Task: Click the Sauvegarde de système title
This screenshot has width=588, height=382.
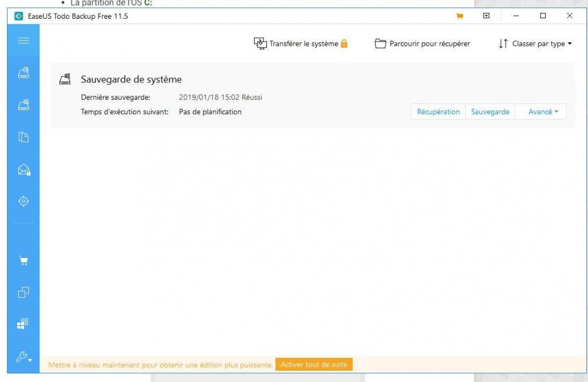Action: [131, 79]
